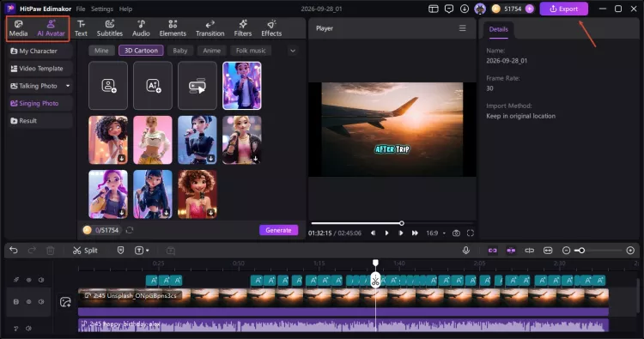Mute the video track
644x339 pixels.
(x=41, y=301)
